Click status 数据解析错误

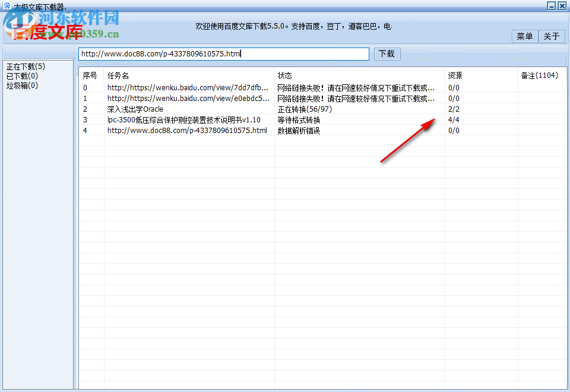click(299, 130)
